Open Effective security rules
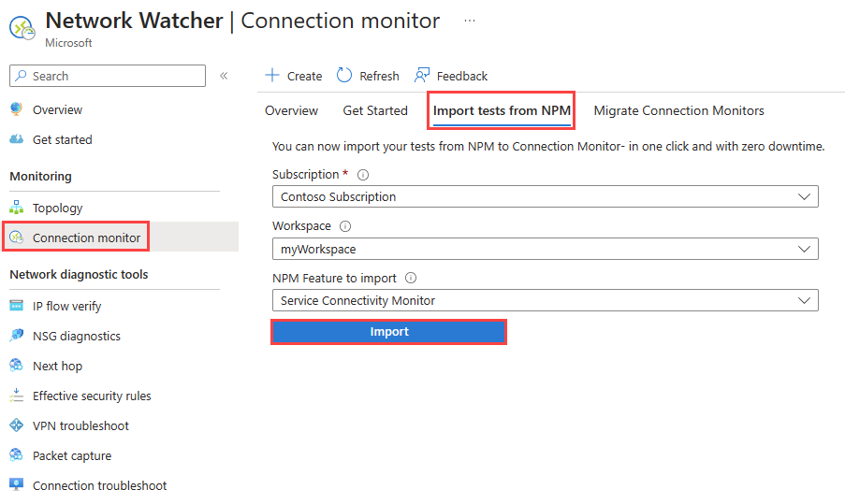 click(92, 396)
